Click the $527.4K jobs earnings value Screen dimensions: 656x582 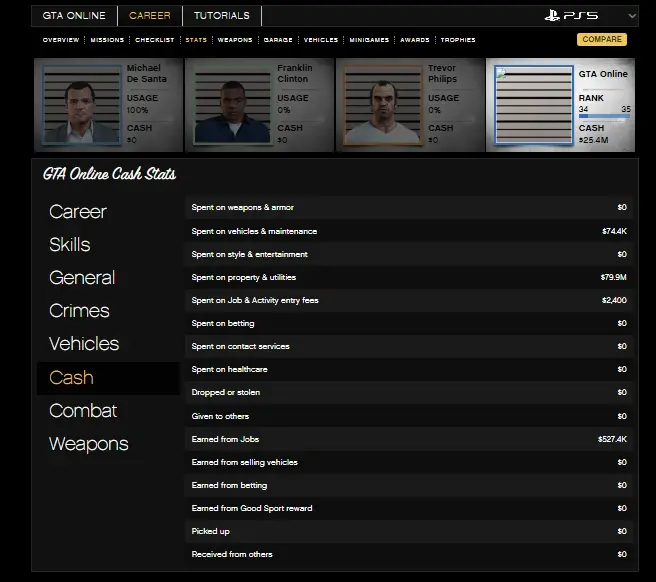point(612,439)
